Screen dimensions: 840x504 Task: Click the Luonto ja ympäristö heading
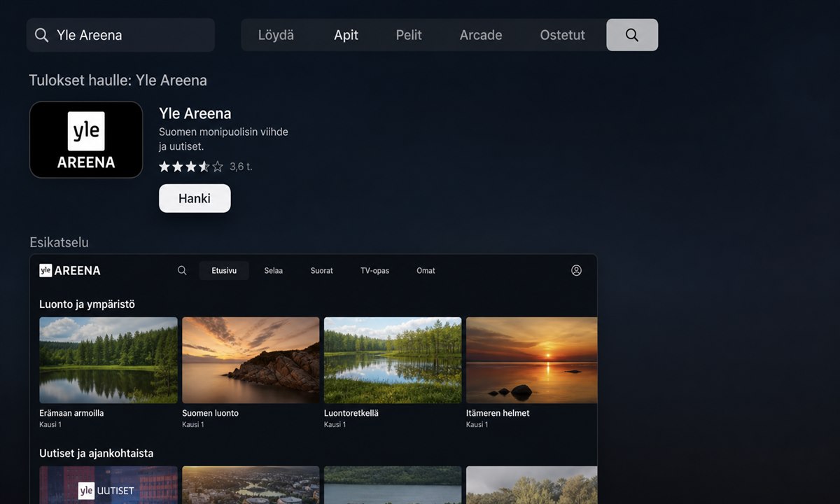87,304
